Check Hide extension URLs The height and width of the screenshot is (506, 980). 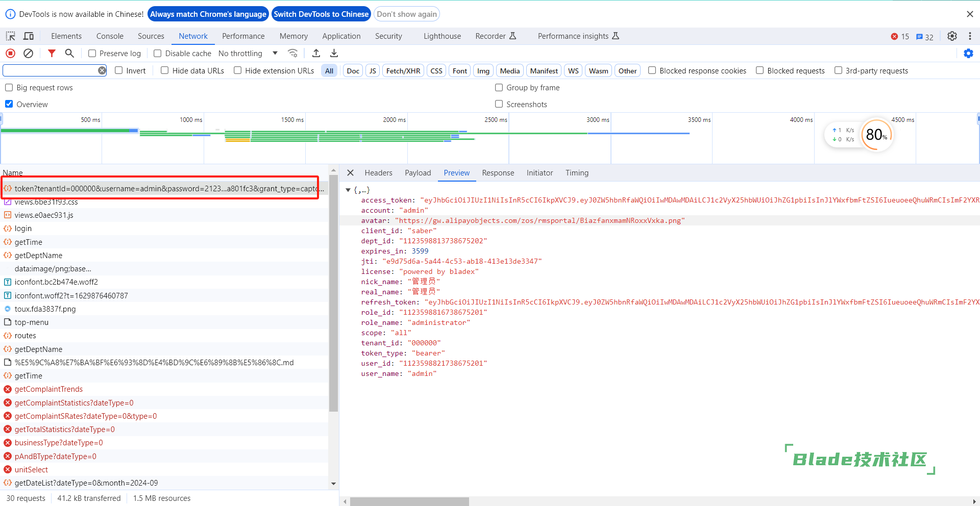click(237, 70)
